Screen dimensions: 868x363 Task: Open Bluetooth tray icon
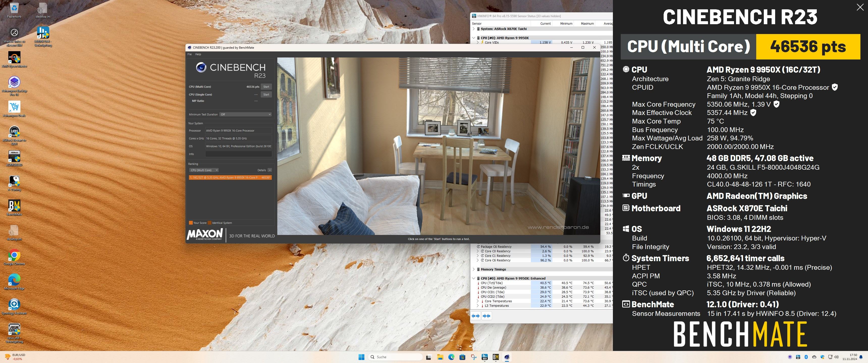point(806,357)
